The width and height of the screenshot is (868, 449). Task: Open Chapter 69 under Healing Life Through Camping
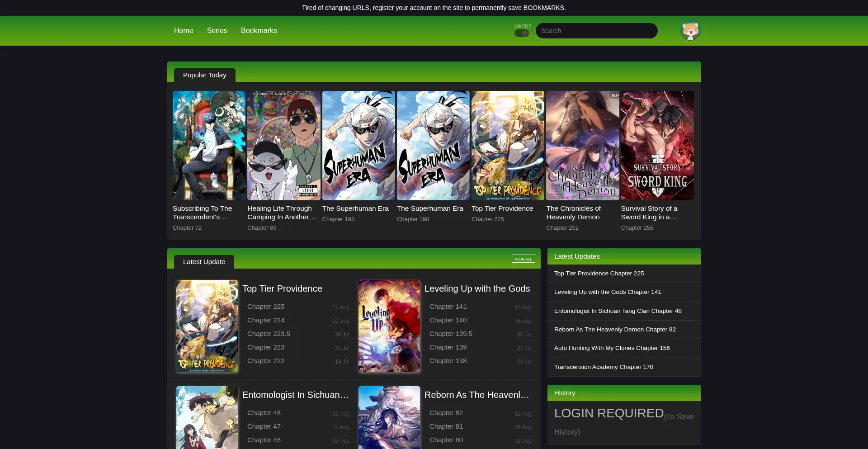[x=262, y=228]
